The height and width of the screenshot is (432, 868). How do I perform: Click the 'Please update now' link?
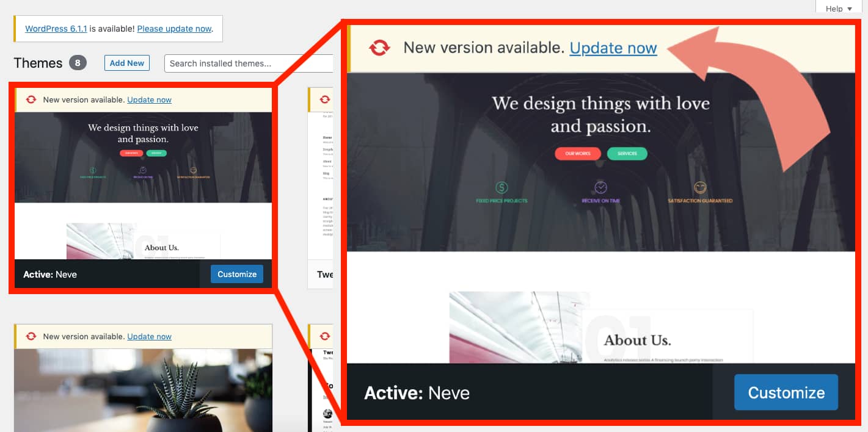pyautogui.click(x=174, y=29)
